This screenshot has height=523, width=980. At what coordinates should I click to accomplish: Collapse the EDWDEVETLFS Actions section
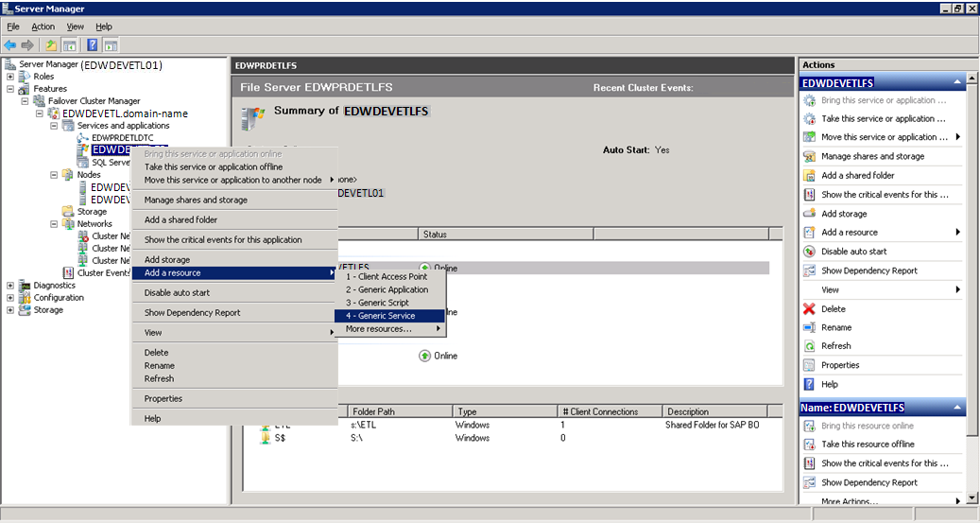(957, 82)
